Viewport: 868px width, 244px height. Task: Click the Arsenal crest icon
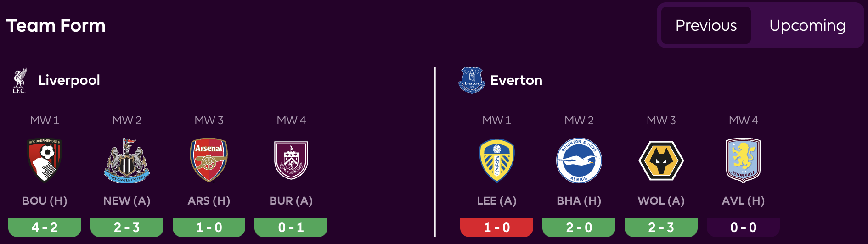point(209,160)
